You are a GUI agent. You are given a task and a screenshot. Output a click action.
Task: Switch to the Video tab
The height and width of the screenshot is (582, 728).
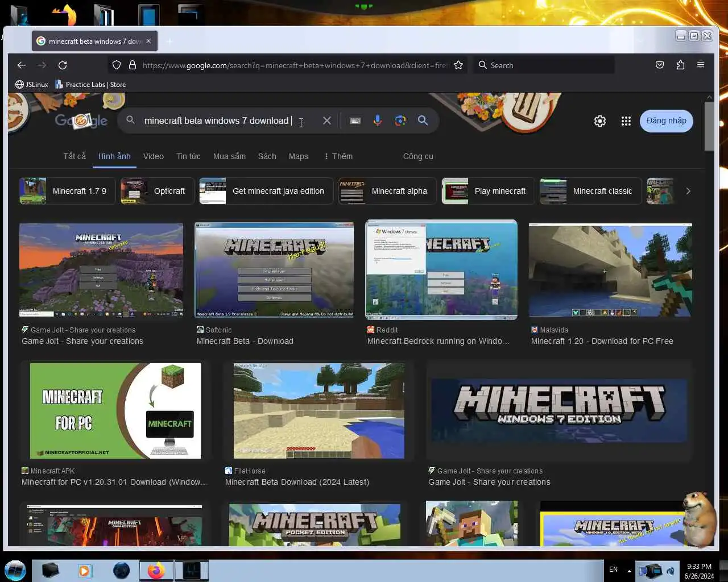pos(154,156)
